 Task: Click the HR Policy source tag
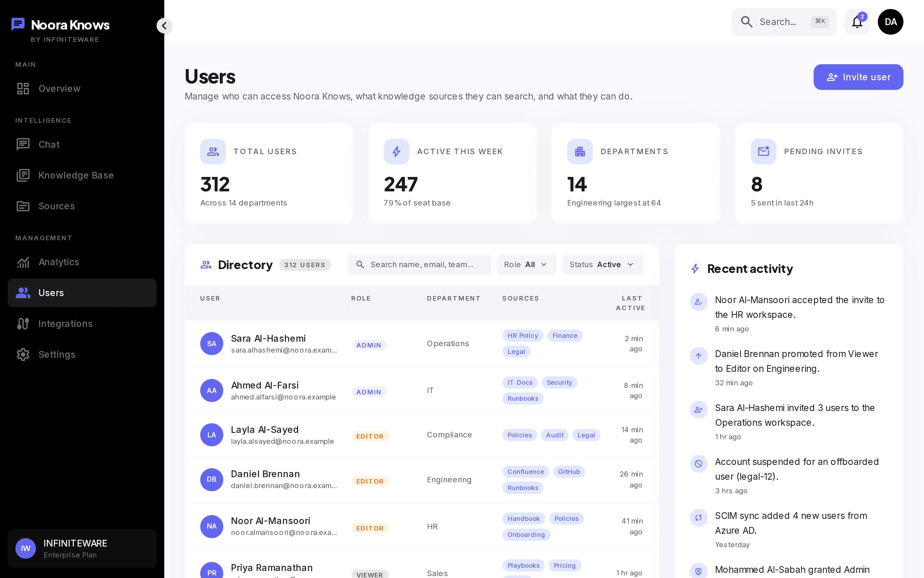[523, 336]
